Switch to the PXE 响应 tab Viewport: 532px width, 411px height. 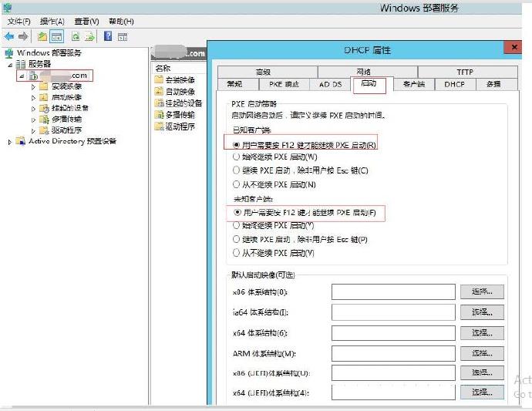284,84
